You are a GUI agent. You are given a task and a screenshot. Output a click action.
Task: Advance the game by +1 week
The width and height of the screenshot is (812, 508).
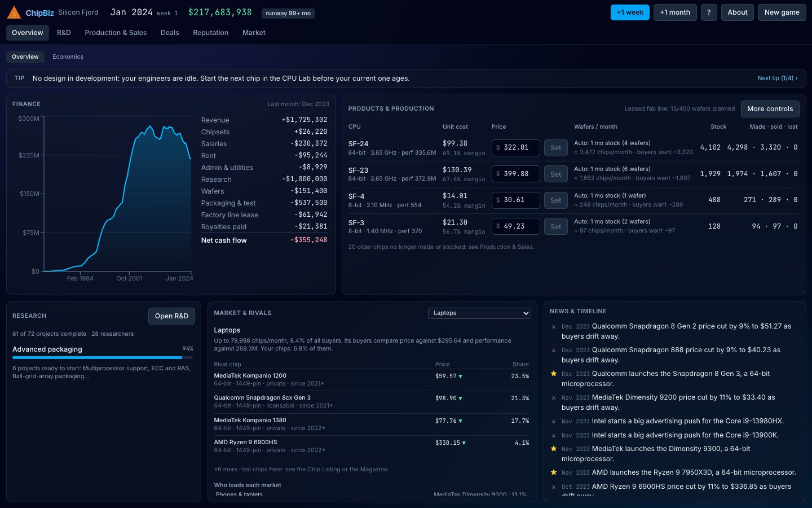(x=630, y=12)
